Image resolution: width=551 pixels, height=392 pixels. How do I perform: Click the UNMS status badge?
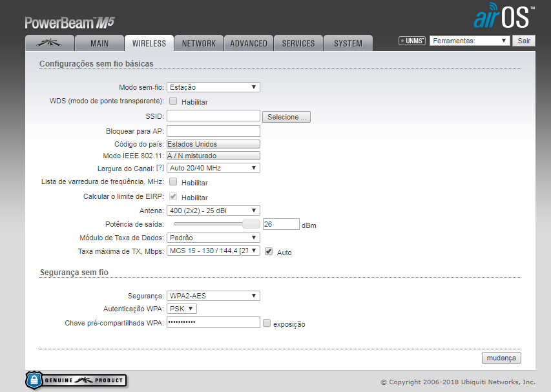[412, 41]
